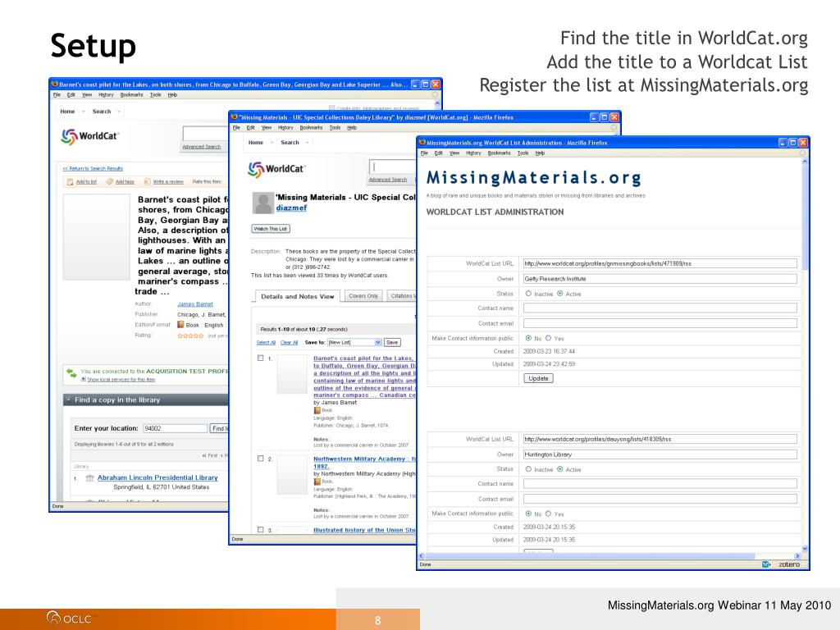Open the Bookmarks menu in Barnet's coast pilot window
Viewport: 840px width, 630px height.
coord(132,95)
